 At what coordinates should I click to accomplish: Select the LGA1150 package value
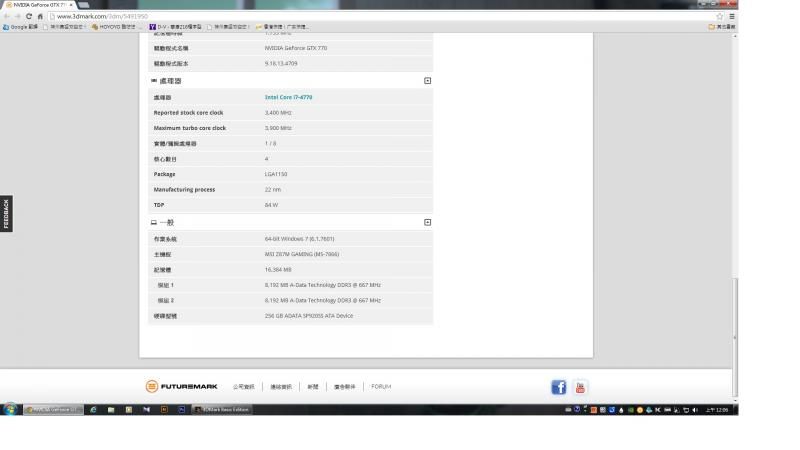click(276, 174)
